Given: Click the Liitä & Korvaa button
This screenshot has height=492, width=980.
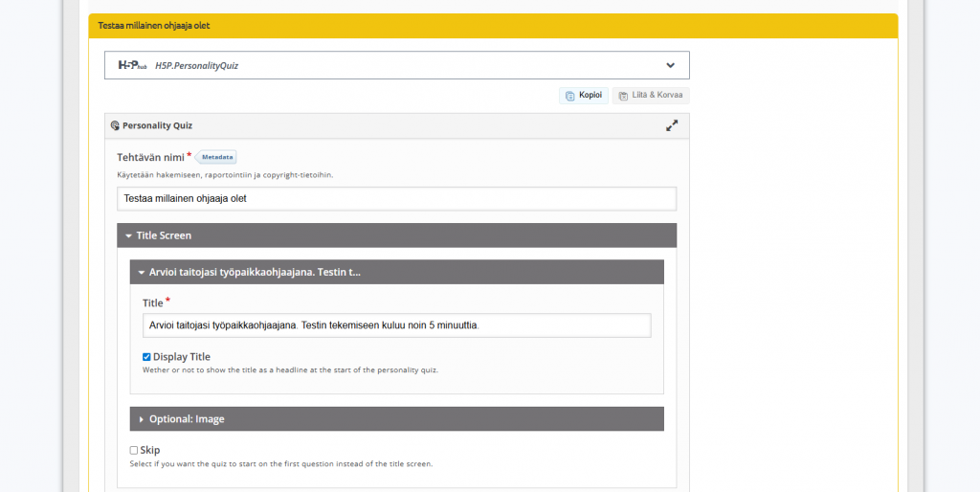Looking at the screenshot, I should pos(651,96).
